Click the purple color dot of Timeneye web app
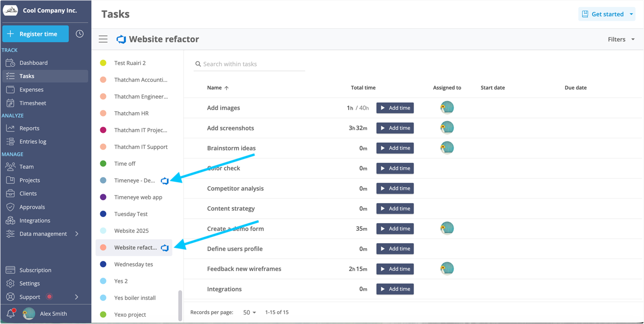 click(103, 197)
